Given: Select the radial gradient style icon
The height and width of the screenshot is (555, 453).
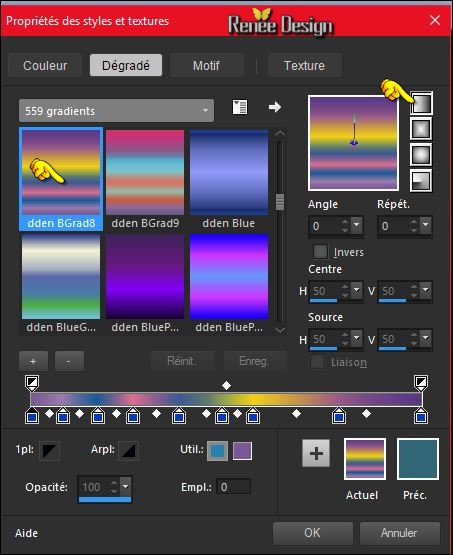Looking at the screenshot, I should click(421, 181).
